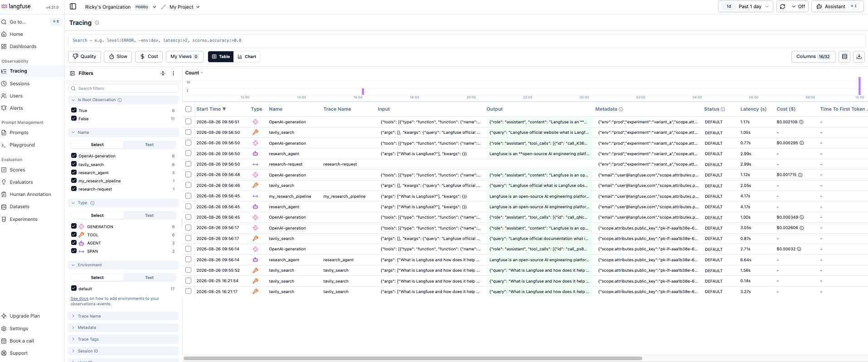Screen dimensions: 868x362
Task: Apply the Quality preset filter
Action: 84,57
